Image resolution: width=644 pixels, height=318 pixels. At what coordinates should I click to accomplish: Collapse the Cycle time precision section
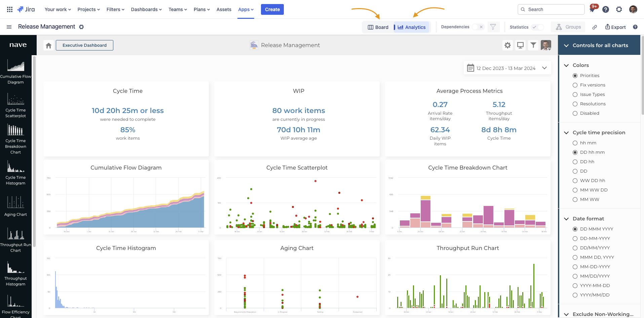(x=566, y=133)
